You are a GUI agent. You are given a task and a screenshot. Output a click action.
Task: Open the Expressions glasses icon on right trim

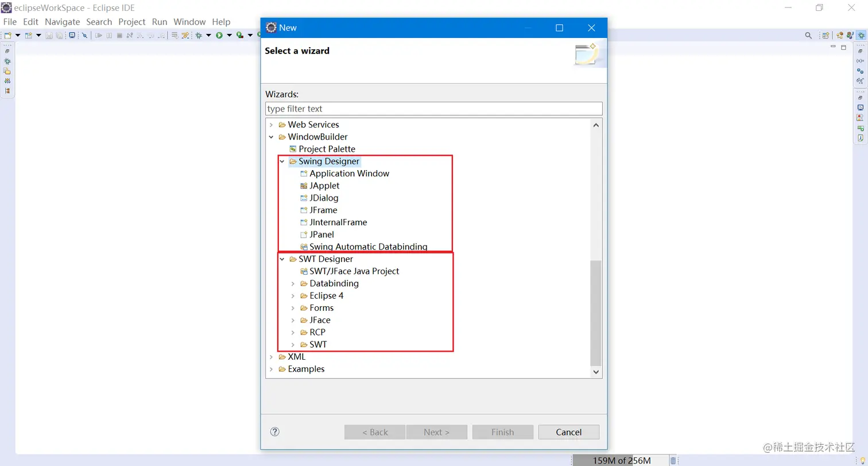click(x=860, y=81)
